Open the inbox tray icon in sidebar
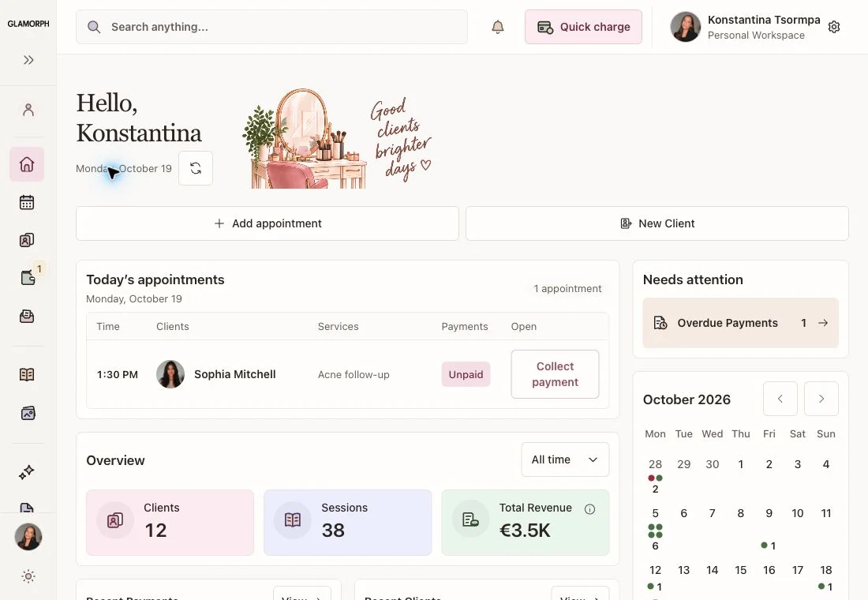This screenshot has height=600, width=868. 27,317
